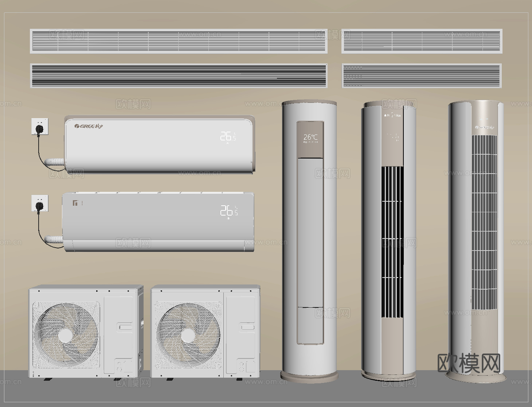
Task: Select the short grille below the top-right vent
Action: 422,76
